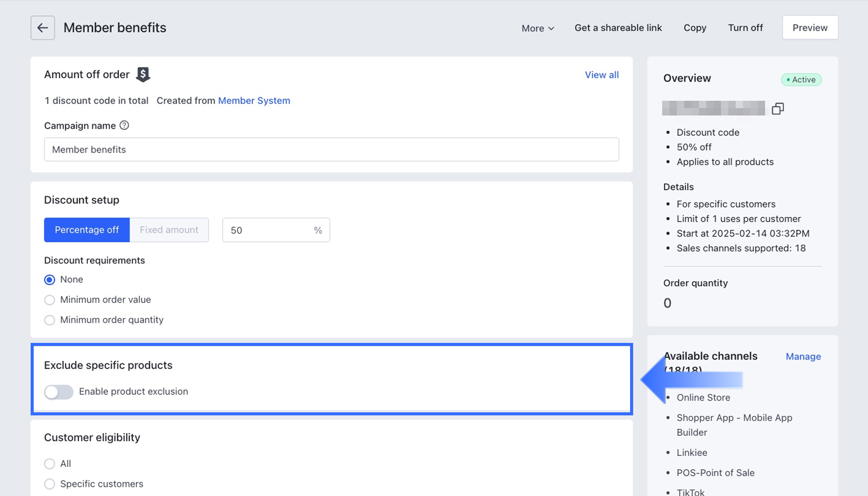Viewport: 868px width, 496px height.
Task: Select Minimum order value radio button
Action: pyautogui.click(x=50, y=300)
